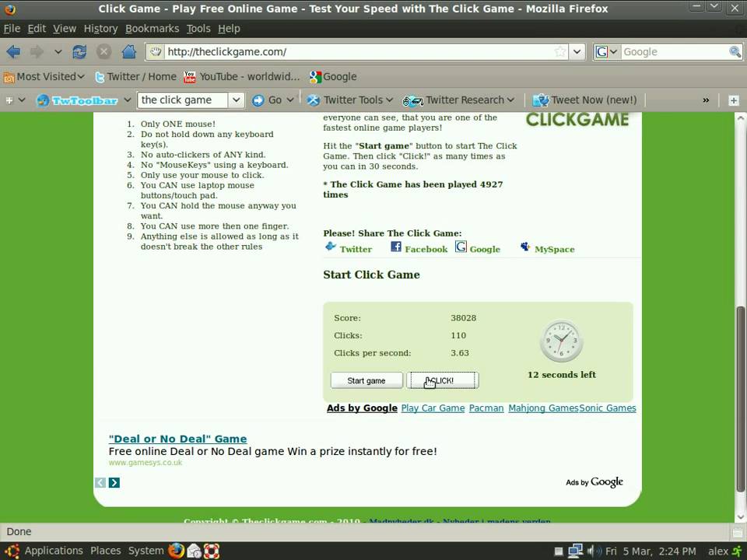Viewport: 747px width, 560px height.
Task: Open the search engine selector dropdown
Action: [608, 51]
